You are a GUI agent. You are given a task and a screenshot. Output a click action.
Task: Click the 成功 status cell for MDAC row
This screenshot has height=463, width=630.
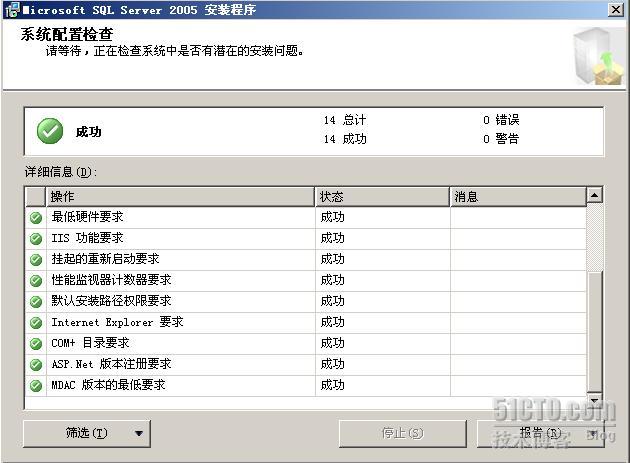pyautogui.click(x=382, y=385)
